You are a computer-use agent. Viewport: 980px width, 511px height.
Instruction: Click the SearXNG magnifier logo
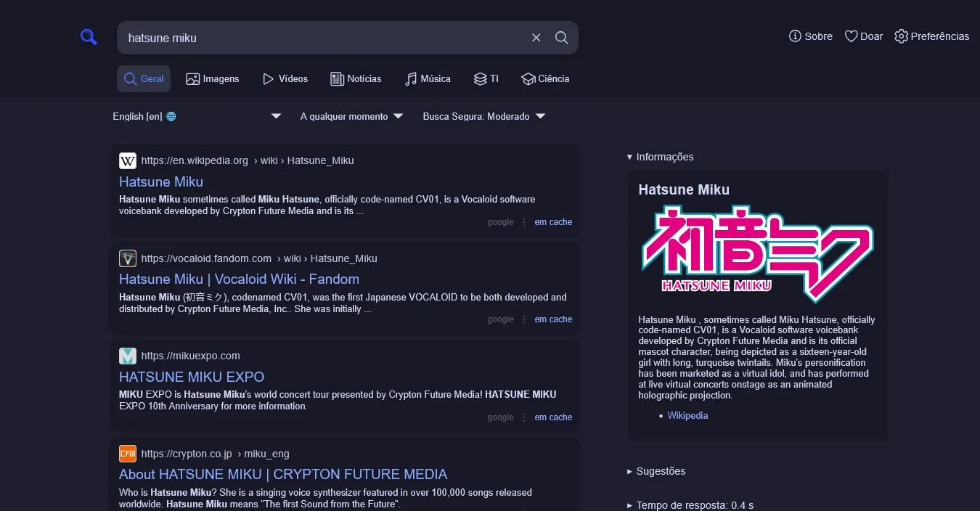tap(89, 37)
